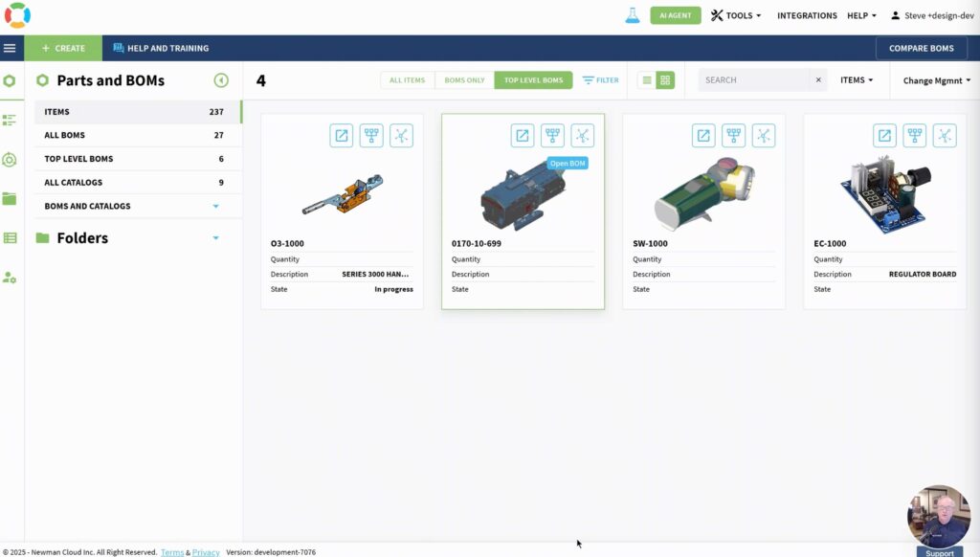
Task: Open BOM hierarchy icon for O3-1000
Action: pyautogui.click(x=371, y=136)
